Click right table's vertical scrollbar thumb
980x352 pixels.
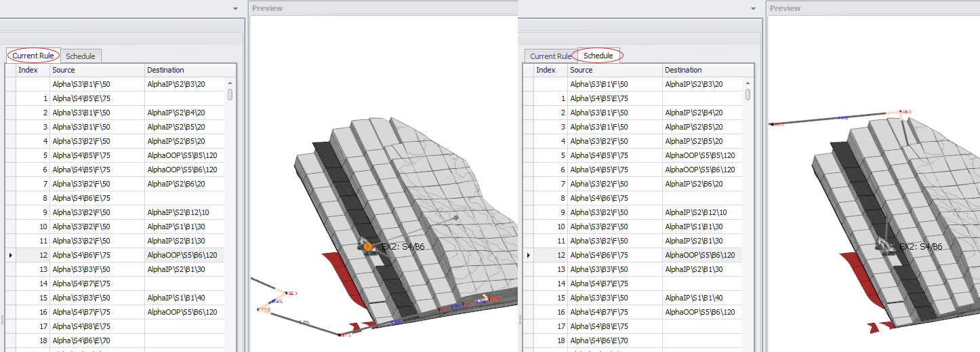pyautogui.click(x=748, y=94)
